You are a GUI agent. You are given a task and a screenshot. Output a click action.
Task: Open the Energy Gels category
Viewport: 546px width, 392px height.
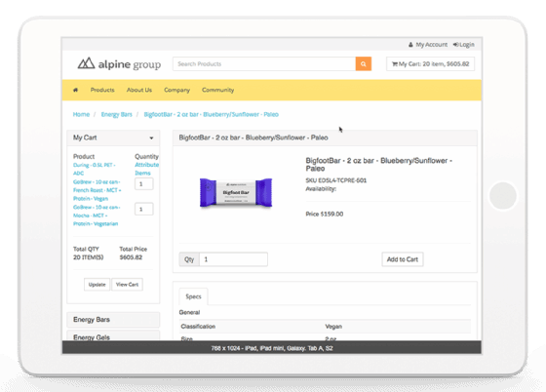click(113, 336)
